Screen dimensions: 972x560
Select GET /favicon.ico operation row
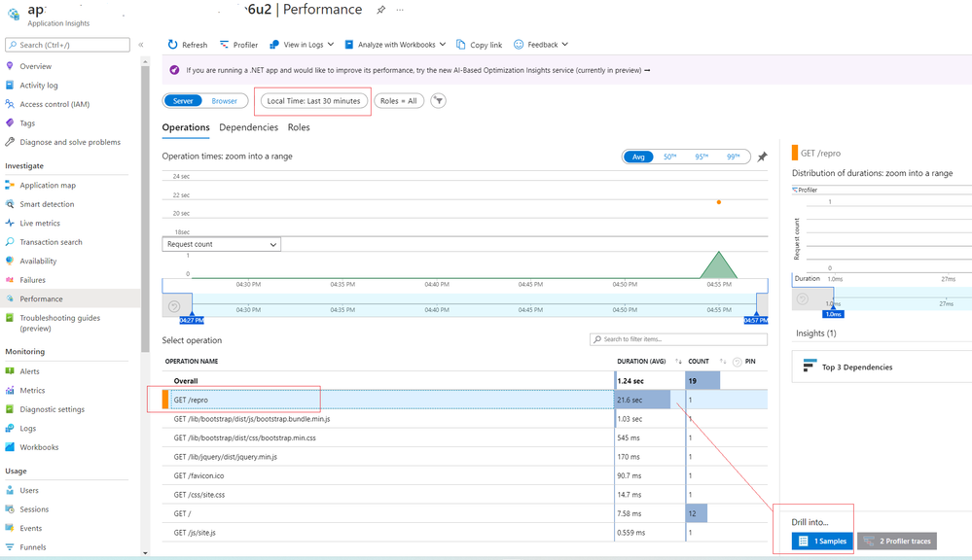tap(465, 475)
